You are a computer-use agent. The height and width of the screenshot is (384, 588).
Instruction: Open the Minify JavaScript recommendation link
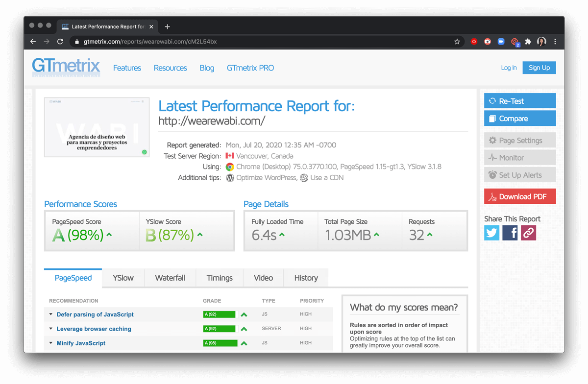pyautogui.click(x=81, y=343)
